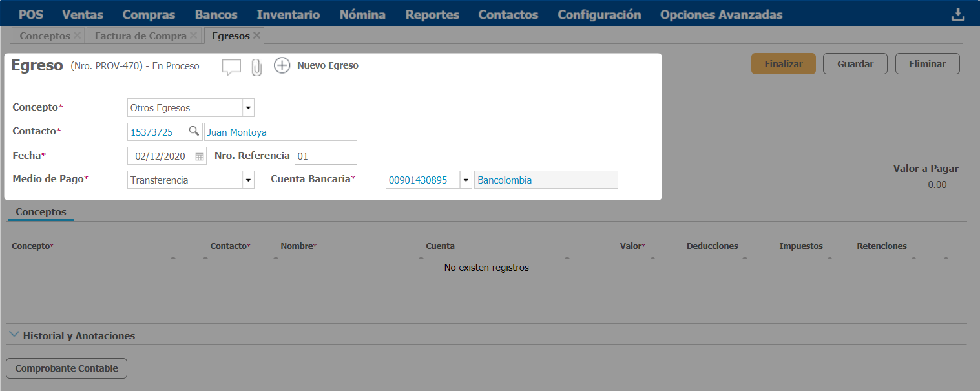Image resolution: width=980 pixels, height=391 pixels.
Task: Switch to the Factura de Compra tab
Action: (x=140, y=36)
